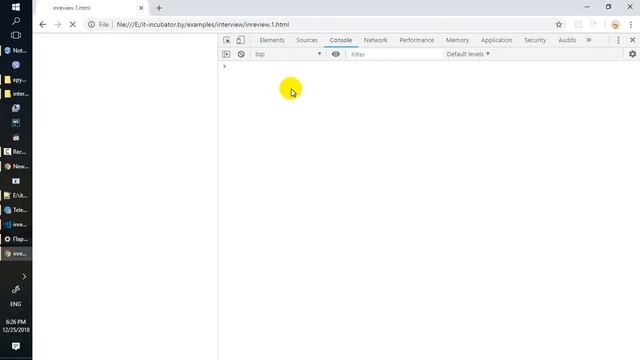Image resolution: width=640 pixels, height=360 pixels.
Task: Toggle the live expression eye icon
Action: (336, 54)
